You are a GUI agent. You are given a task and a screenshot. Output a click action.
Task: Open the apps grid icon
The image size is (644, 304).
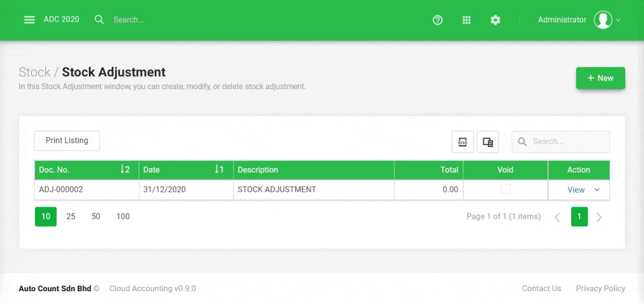466,20
